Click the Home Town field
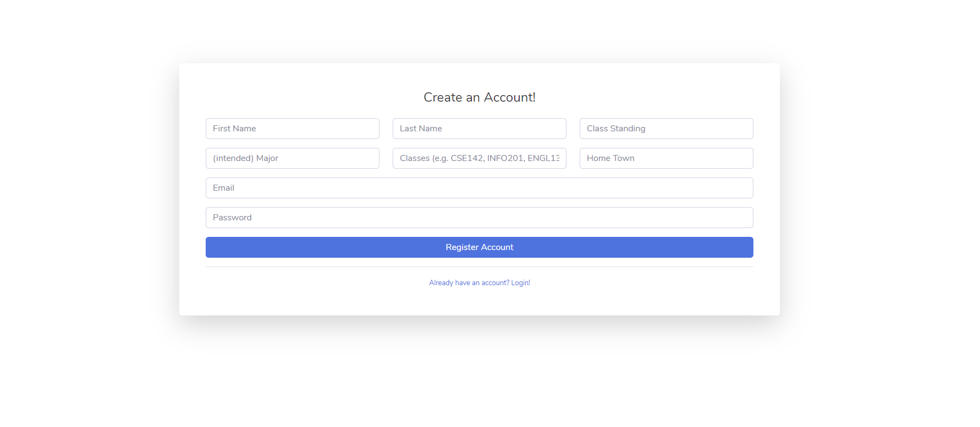The height and width of the screenshot is (427, 980). 667,158
